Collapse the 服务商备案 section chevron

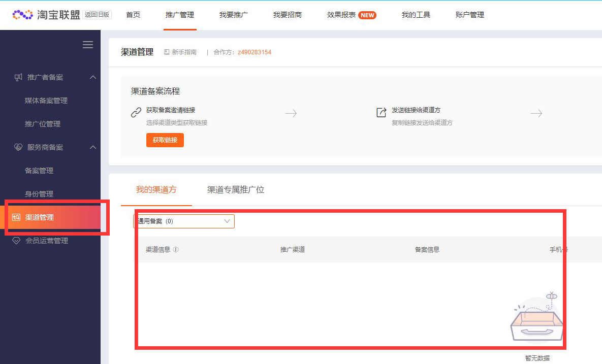(93, 147)
